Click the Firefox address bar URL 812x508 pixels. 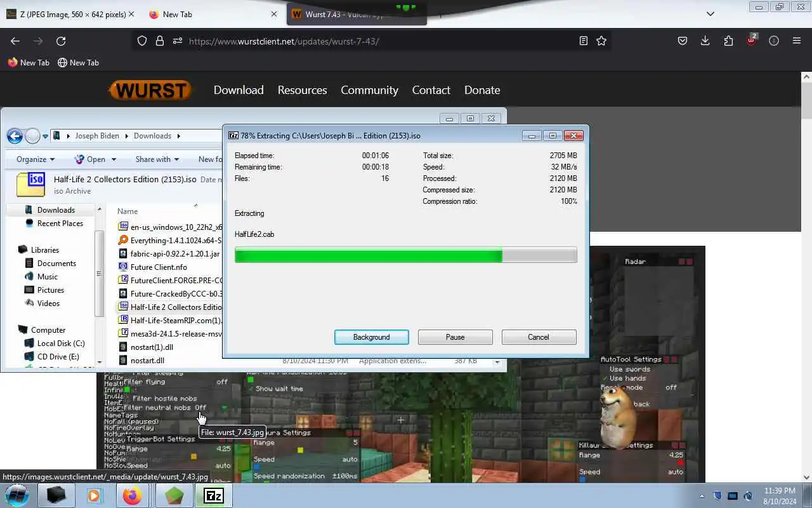pos(284,41)
